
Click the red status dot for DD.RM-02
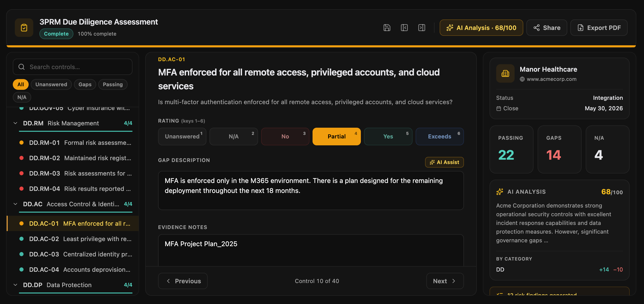[x=21, y=158]
